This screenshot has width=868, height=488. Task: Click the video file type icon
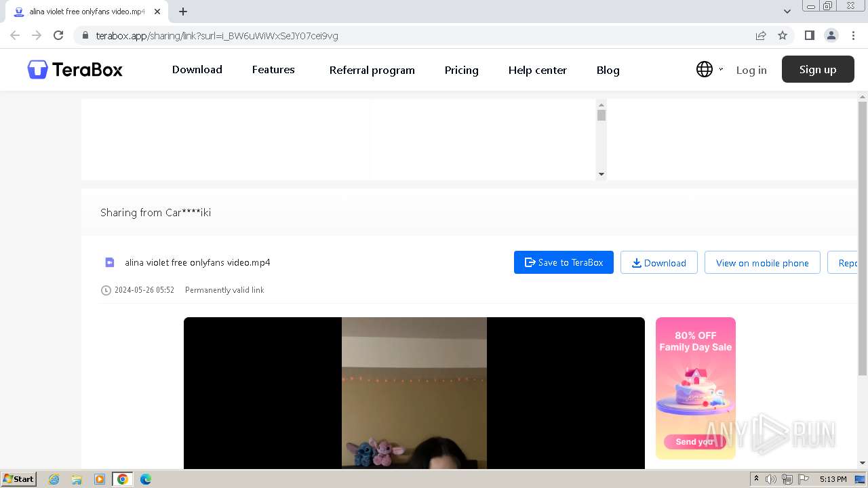tap(110, 262)
